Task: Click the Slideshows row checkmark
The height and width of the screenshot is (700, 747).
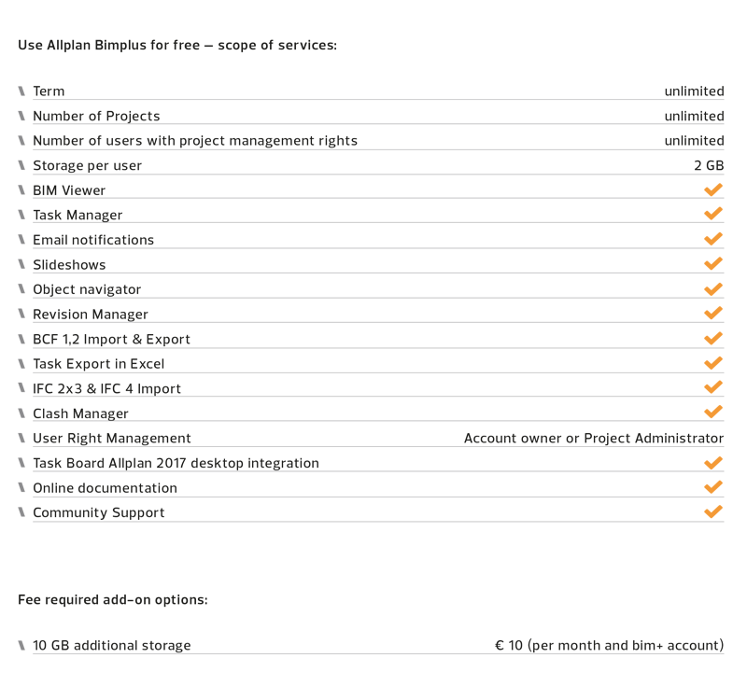Action: pos(713,263)
